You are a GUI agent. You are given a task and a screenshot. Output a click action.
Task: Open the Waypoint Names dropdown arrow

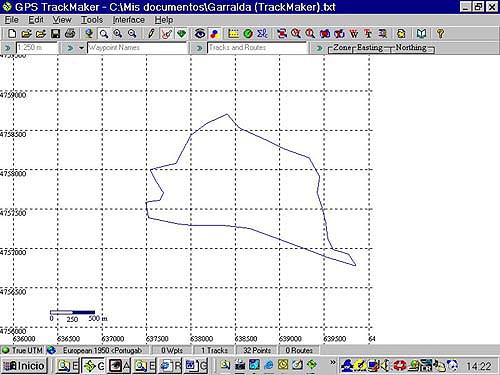(x=81, y=48)
